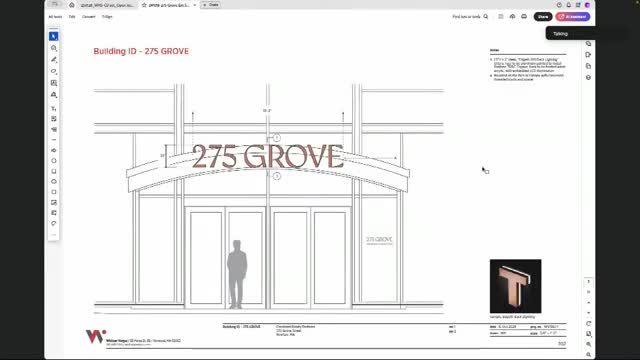Select the line drawing tool
The image size is (640, 360).
coord(53,140)
